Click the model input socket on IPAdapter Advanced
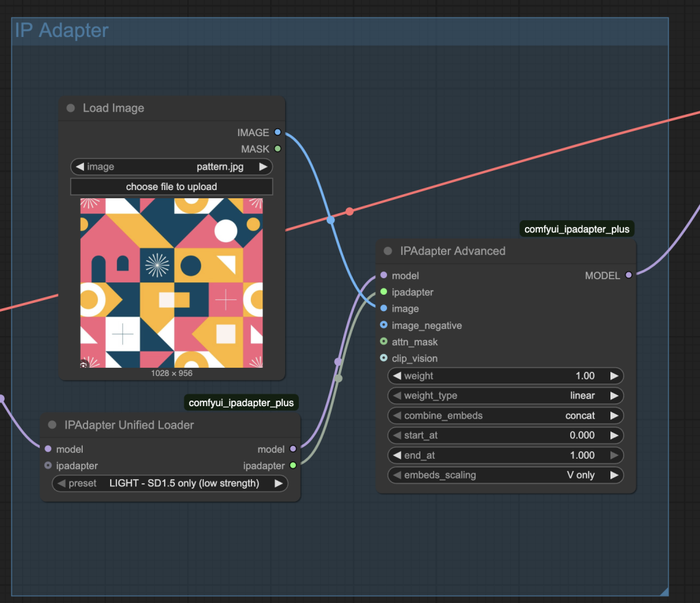This screenshot has width=700, height=603. [x=383, y=276]
